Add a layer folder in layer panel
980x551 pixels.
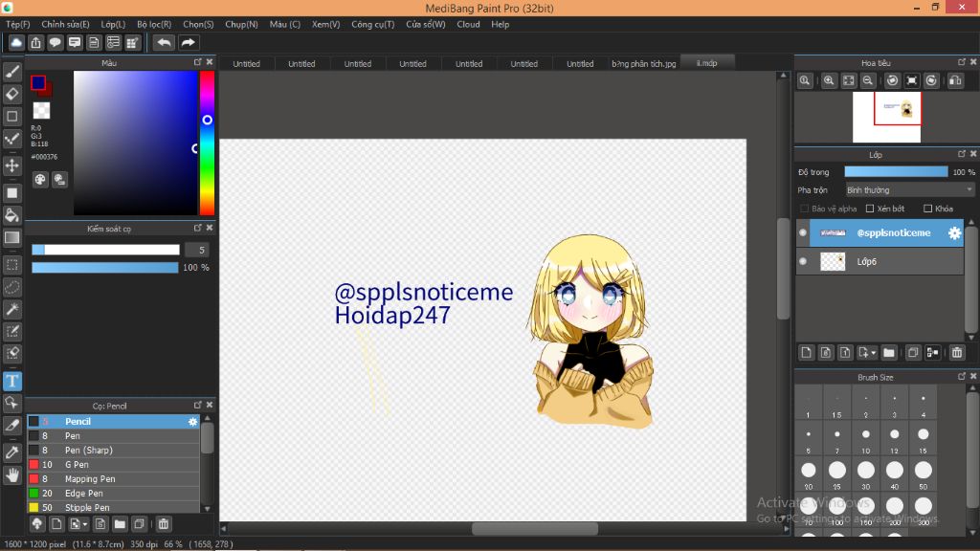coord(889,352)
